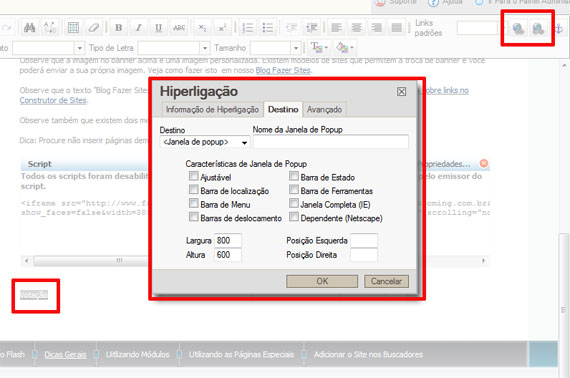Click the red remove icon on Script block

click(x=484, y=163)
